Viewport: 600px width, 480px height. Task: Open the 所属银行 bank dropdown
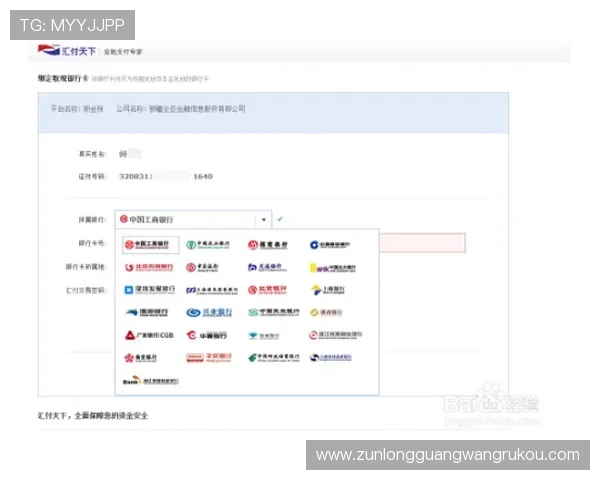(193, 219)
